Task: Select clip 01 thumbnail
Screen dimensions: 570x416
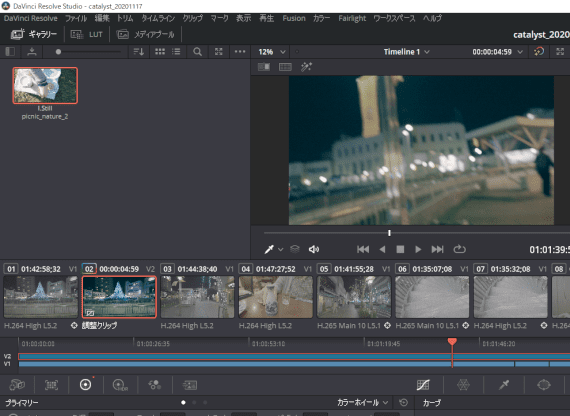Action: tap(41, 297)
